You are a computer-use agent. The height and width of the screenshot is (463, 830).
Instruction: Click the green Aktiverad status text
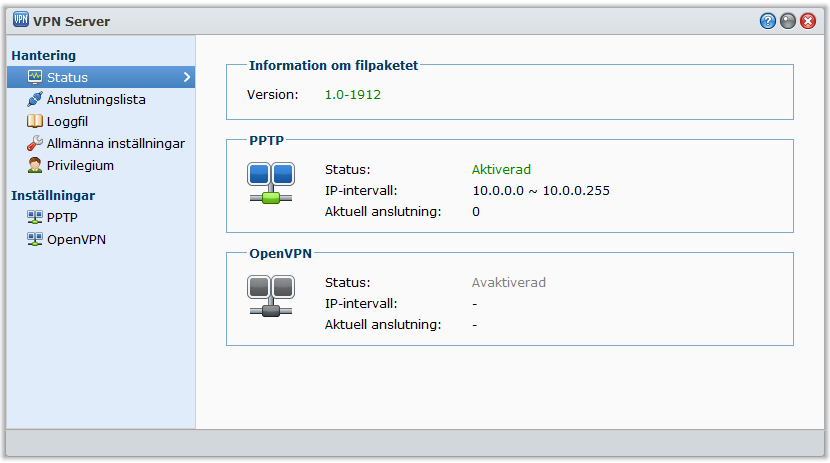(501, 169)
